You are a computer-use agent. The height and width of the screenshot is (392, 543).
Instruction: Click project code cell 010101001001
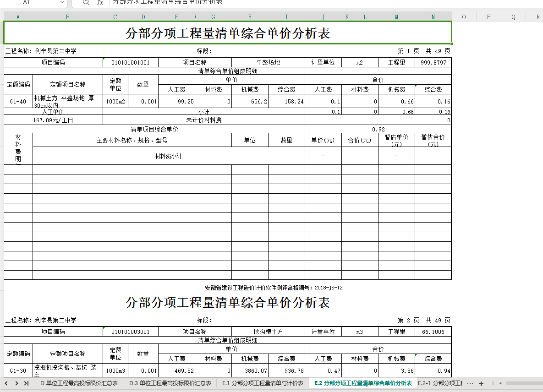pos(131,62)
